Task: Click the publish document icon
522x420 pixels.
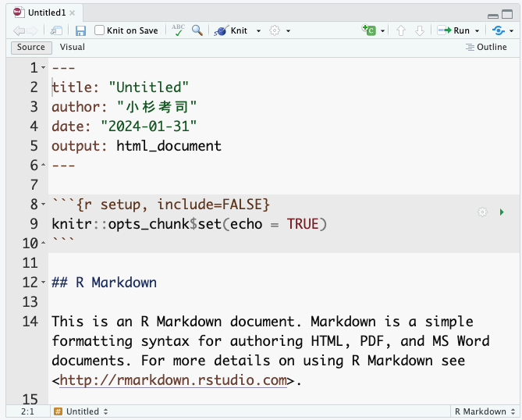Action: [x=499, y=30]
